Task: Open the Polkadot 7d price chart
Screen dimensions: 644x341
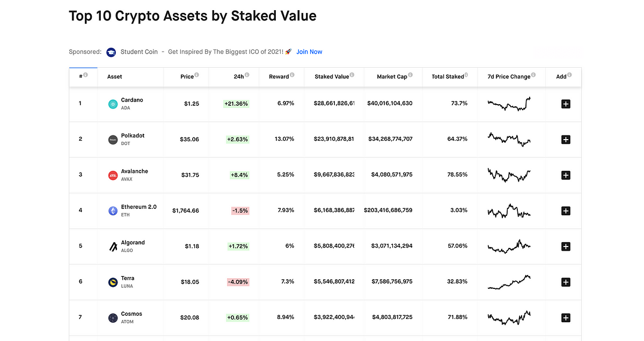Action: [509, 139]
